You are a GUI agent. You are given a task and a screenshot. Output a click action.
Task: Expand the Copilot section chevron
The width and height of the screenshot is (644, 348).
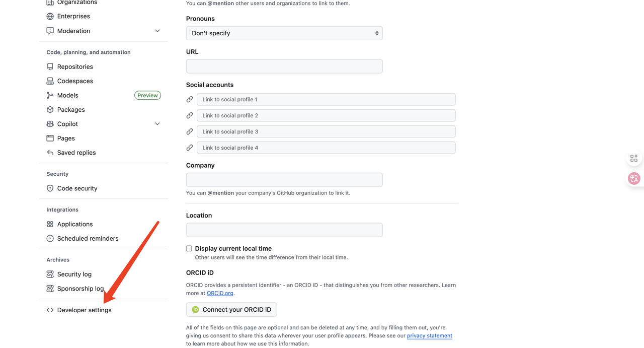tap(157, 124)
